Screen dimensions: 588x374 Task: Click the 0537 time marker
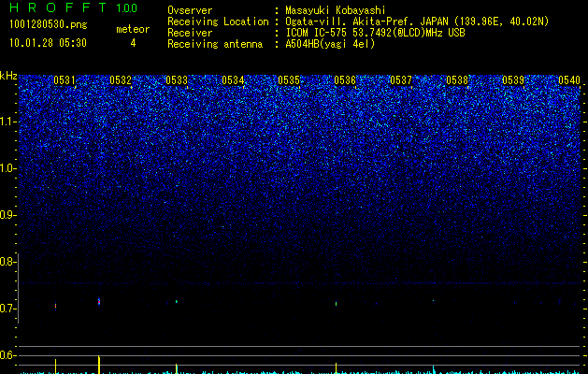point(401,80)
